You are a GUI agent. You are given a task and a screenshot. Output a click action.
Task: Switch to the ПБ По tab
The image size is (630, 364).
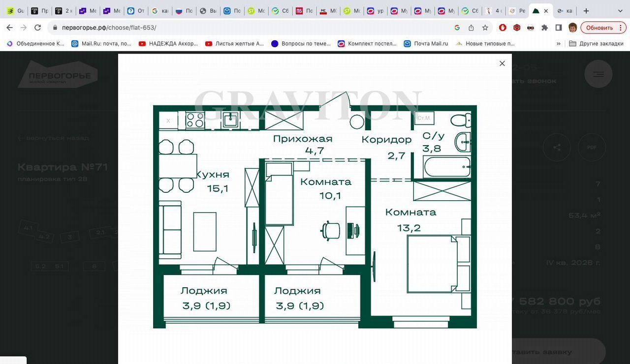304,11
